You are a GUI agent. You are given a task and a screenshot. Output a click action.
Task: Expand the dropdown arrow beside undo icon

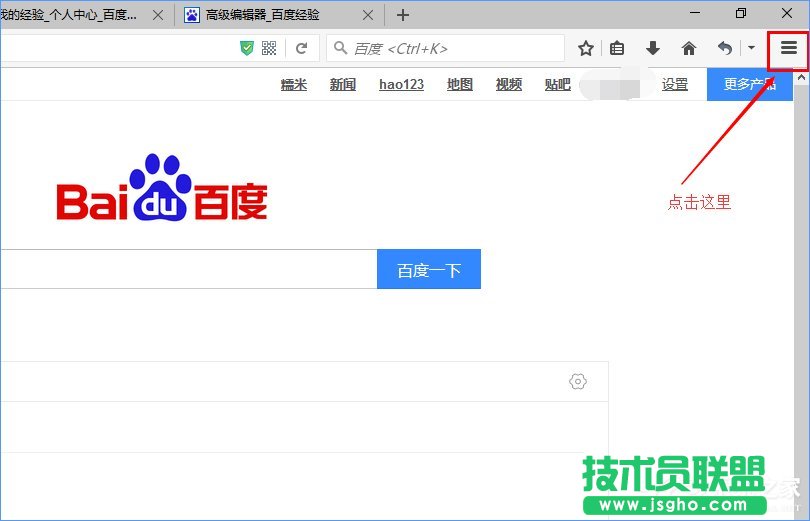751,48
